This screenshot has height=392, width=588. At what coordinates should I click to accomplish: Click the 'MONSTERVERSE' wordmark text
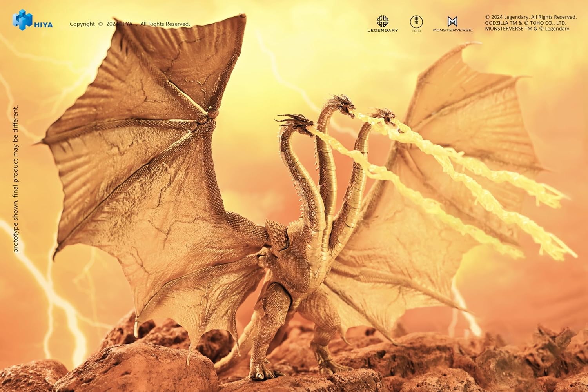453,30
